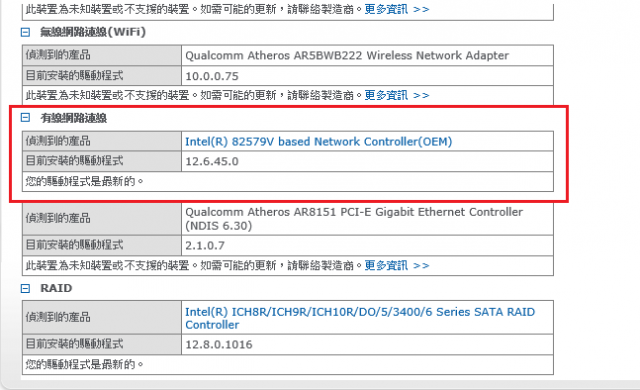Click 您的驅動程式是最新的 message under 12.6.45.0
640x390 pixels.
(x=84, y=181)
